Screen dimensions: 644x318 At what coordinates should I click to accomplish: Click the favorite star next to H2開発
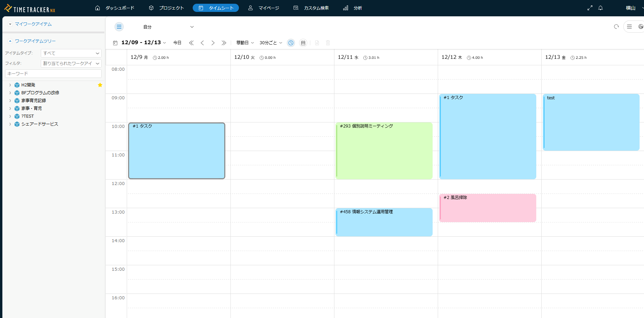pos(100,85)
